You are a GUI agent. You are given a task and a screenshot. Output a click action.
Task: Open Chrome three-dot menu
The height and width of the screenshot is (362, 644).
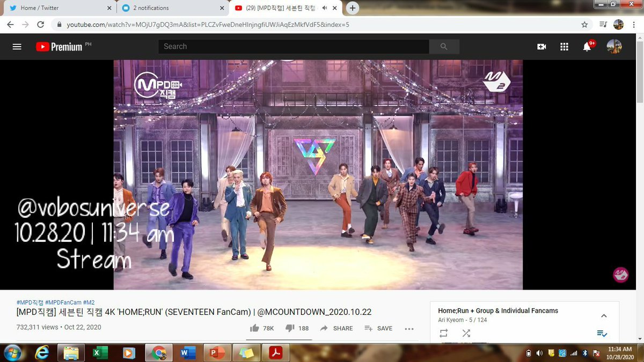pos(633,25)
